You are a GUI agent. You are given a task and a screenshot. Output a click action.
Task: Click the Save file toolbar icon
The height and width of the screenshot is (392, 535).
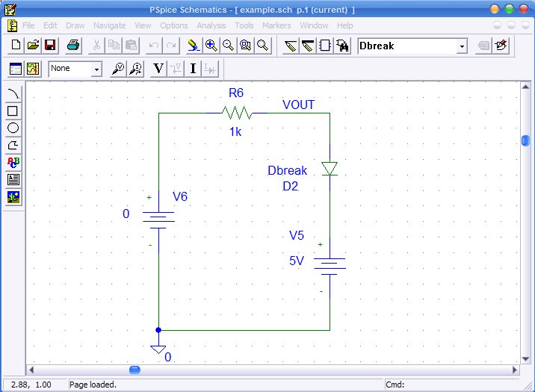point(50,46)
